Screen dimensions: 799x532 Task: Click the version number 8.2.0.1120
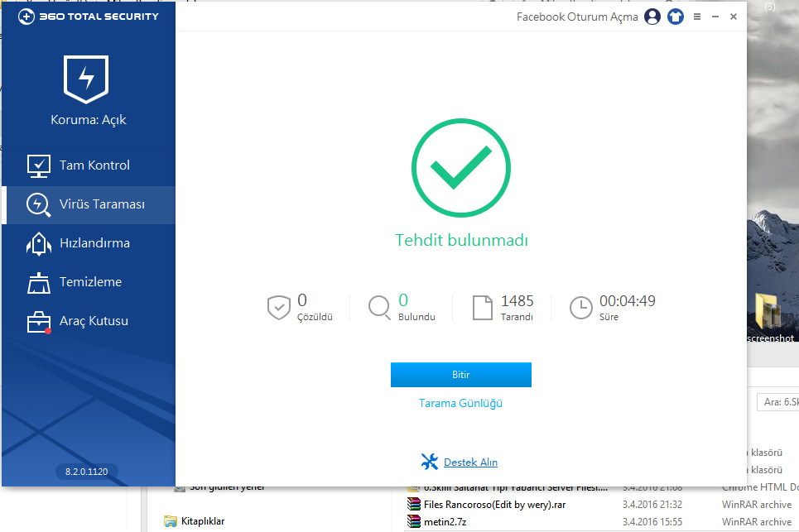click(x=87, y=472)
